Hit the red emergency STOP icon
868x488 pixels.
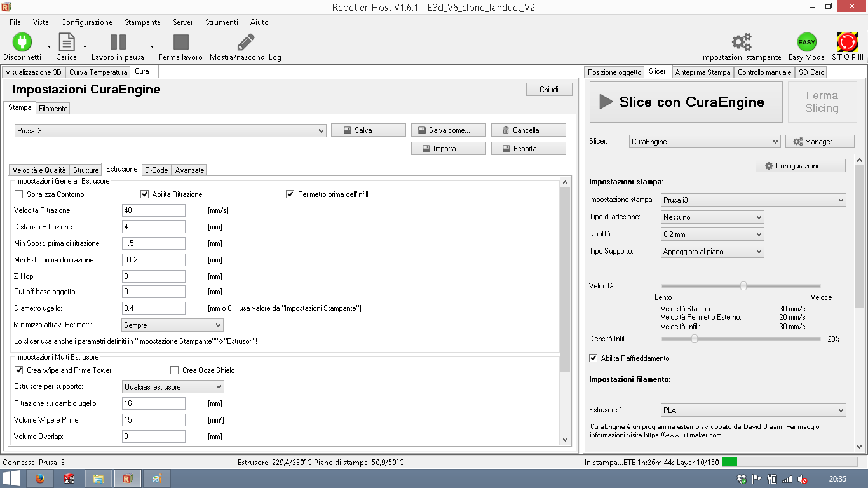tap(848, 42)
